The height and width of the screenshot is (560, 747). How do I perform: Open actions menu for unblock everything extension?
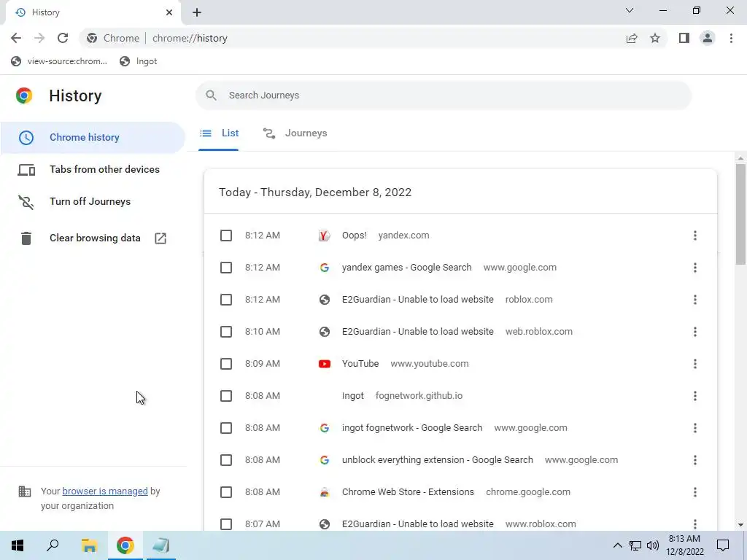click(694, 460)
